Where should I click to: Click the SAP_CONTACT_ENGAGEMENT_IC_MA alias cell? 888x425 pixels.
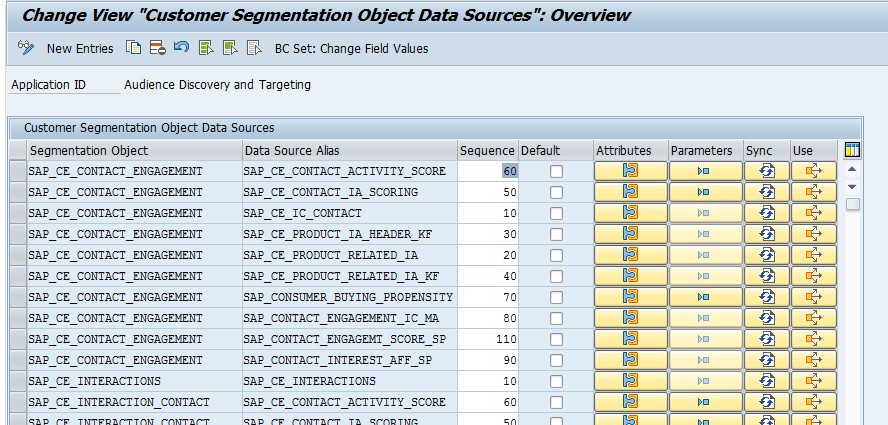[350, 318]
